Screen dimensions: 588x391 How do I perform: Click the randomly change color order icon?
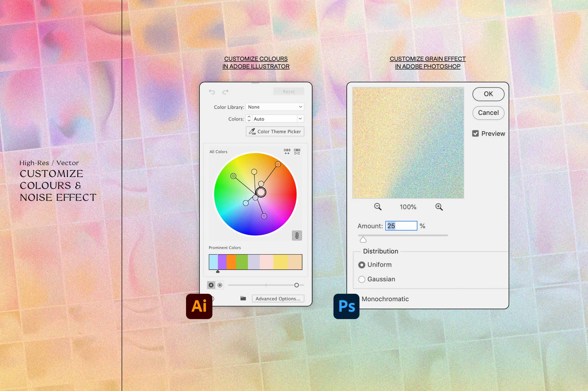297,151
